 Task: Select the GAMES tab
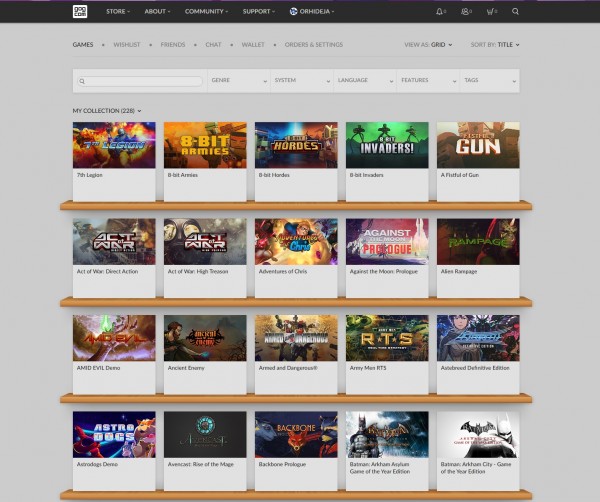(83, 45)
